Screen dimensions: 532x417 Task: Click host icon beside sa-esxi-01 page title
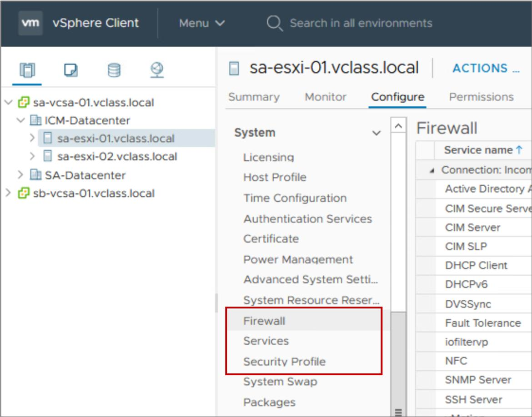(x=234, y=68)
